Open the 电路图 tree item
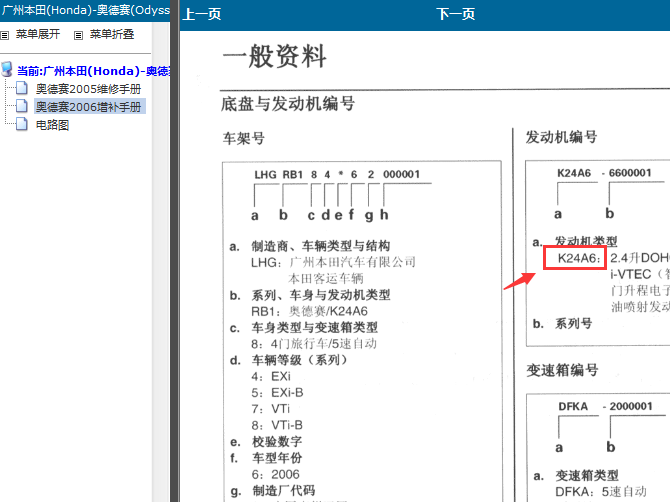Image resolution: width=670 pixels, height=502 pixels. coord(52,125)
